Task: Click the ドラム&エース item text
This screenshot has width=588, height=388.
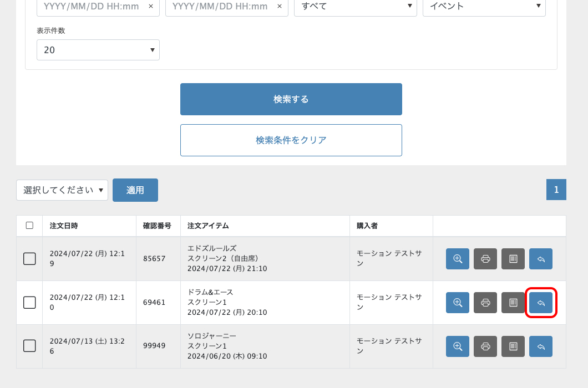Action: (x=210, y=293)
